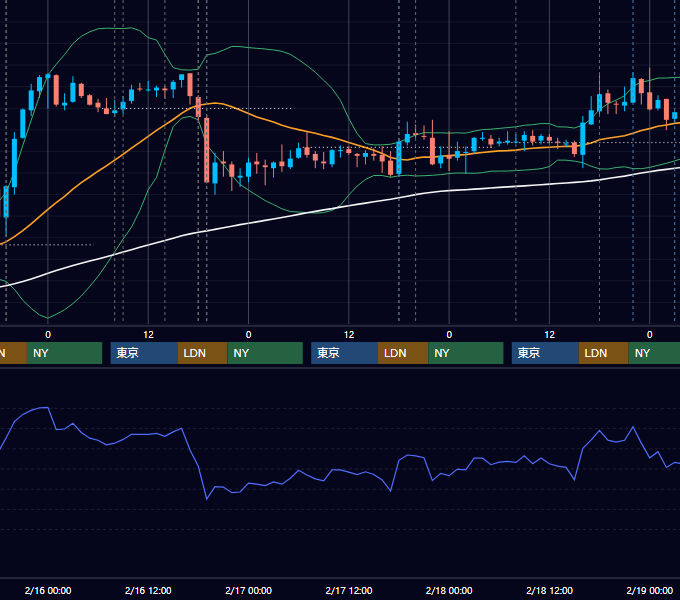The image size is (680, 600).
Task: Click the 2/16 00:00 date label
Action: coord(48,590)
